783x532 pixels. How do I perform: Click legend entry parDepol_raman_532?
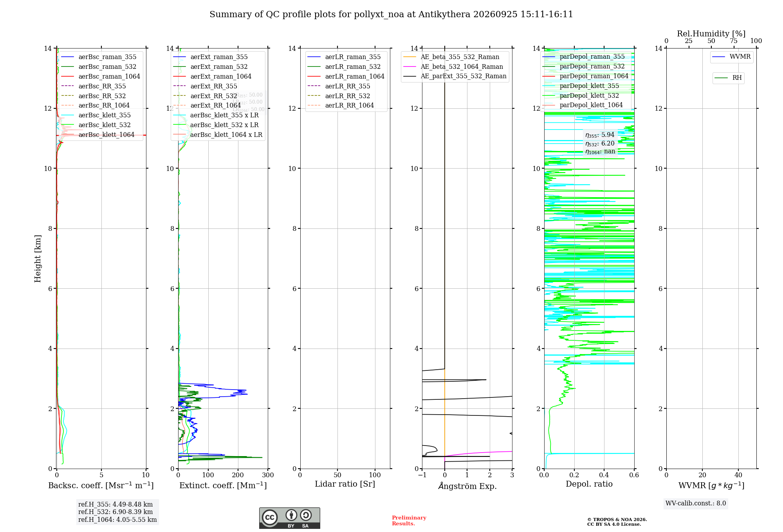[x=584, y=66]
